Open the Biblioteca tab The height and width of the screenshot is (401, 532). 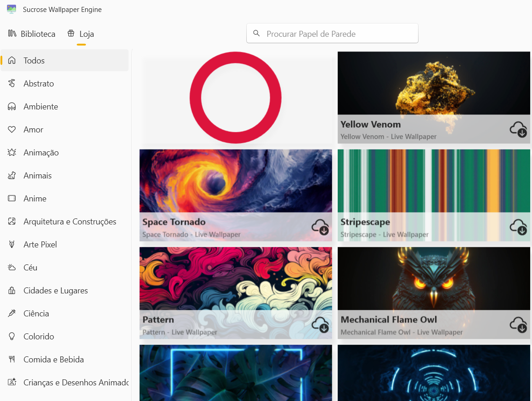(31, 34)
